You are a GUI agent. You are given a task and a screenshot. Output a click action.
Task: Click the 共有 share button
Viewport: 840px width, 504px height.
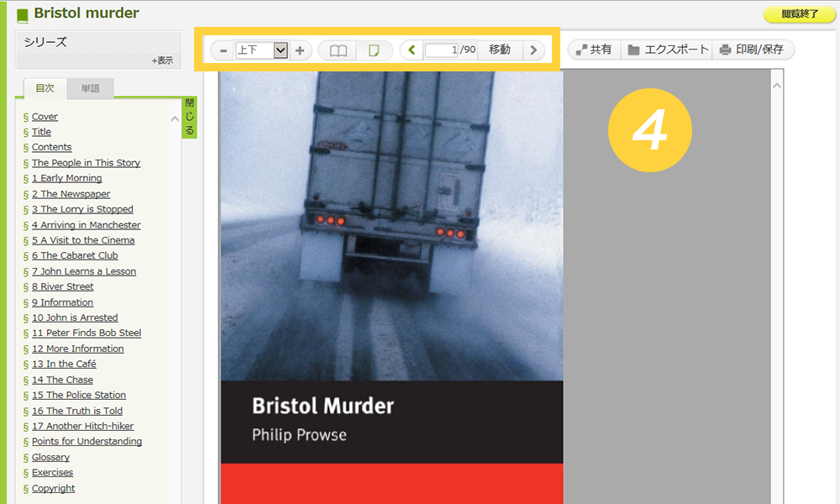pos(594,50)
